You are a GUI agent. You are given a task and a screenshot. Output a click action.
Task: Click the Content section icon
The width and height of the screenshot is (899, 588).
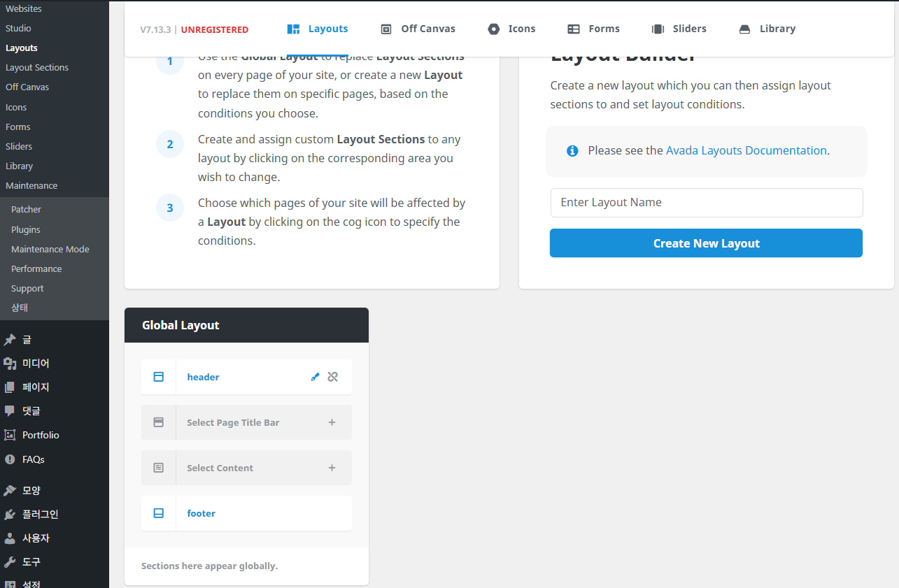pos(159,468)
